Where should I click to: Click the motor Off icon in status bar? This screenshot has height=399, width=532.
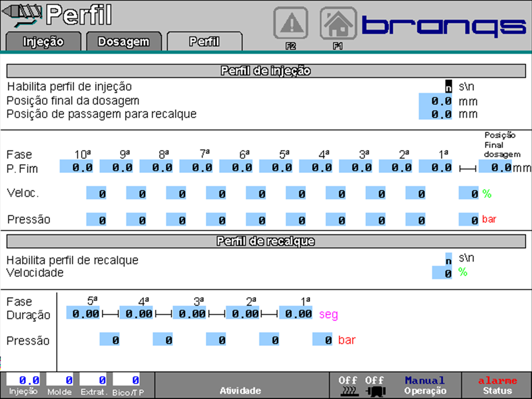[377, 384]
